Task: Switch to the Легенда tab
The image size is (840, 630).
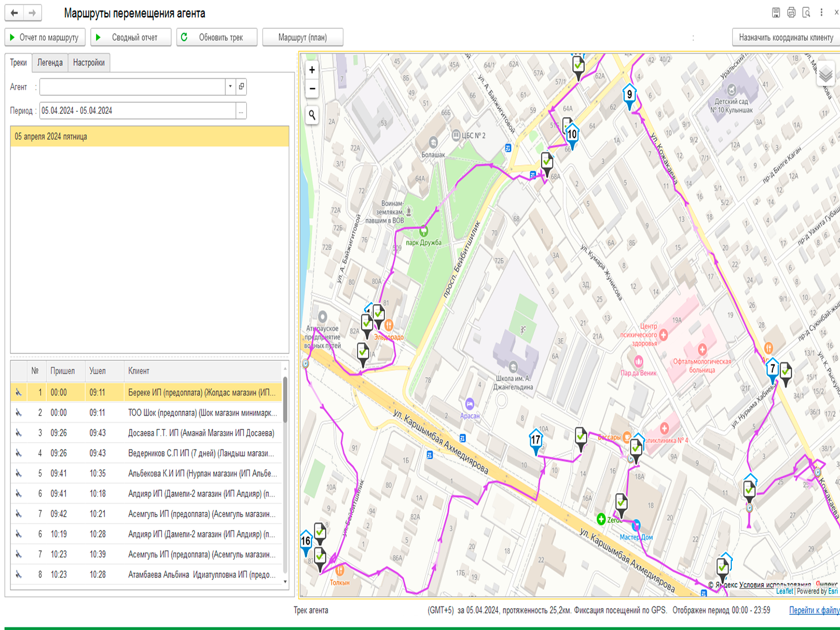Action: tap(50, 62)
